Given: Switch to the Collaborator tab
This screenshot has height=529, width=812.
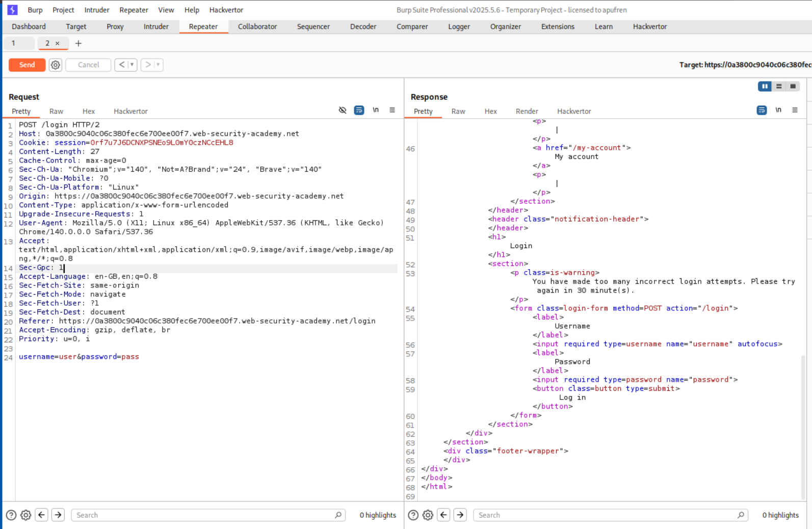Looking at the screenshot, I should click(257, 27).
